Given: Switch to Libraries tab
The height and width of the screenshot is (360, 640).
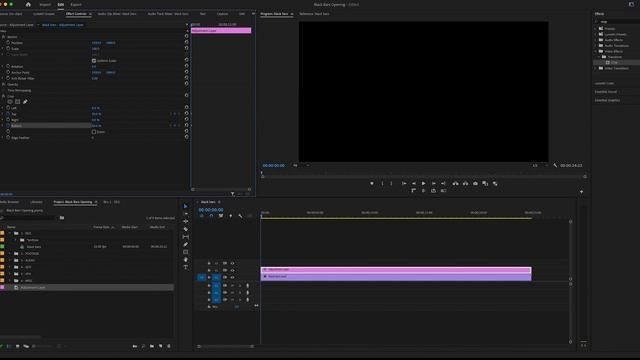Looking at the screenshot, I should pos(36,202).
